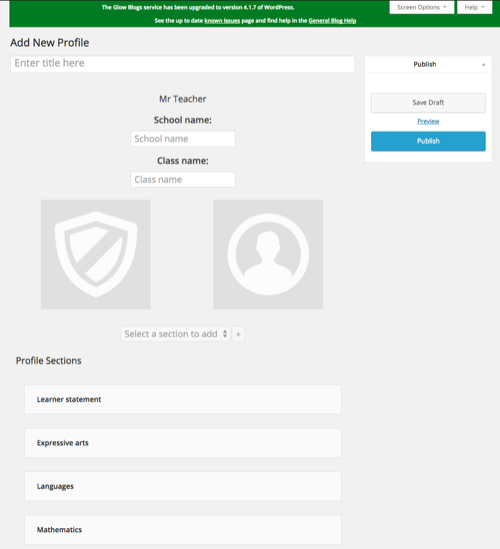500x549 pixels.
Task: Focus the School name input field
Action: click(183, 139)
